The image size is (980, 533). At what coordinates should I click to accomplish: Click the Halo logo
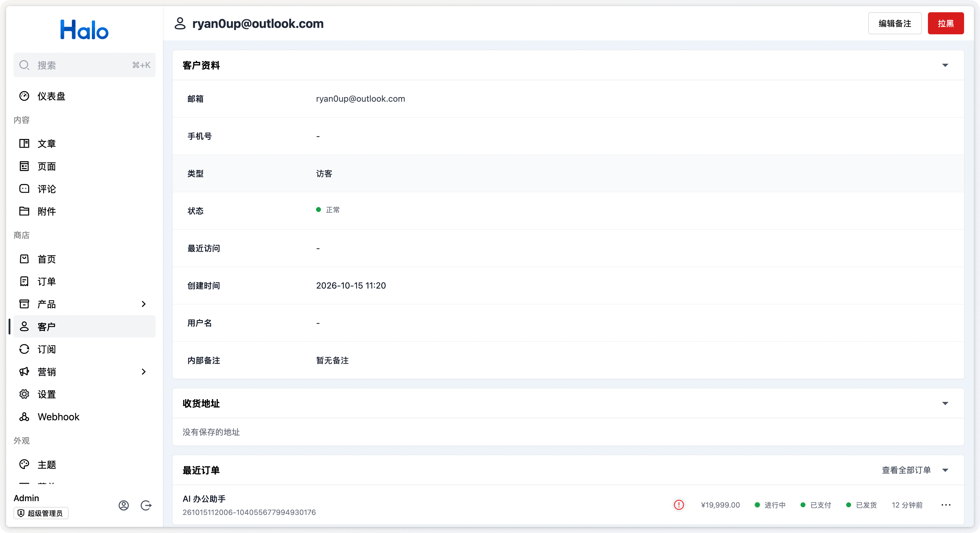pos(85,30)
